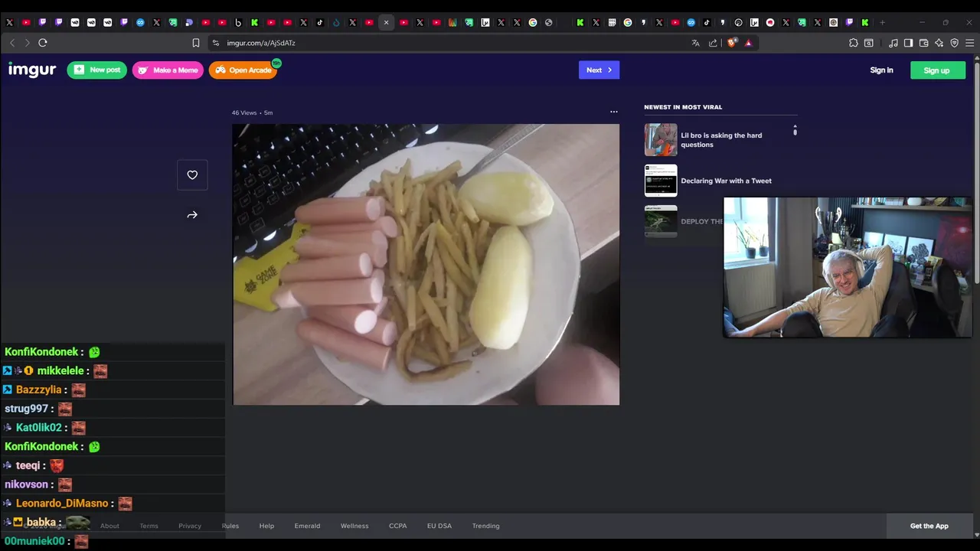Click the Sign in link
This screenshot has width=980, height=551.
(x=881, y=70)
